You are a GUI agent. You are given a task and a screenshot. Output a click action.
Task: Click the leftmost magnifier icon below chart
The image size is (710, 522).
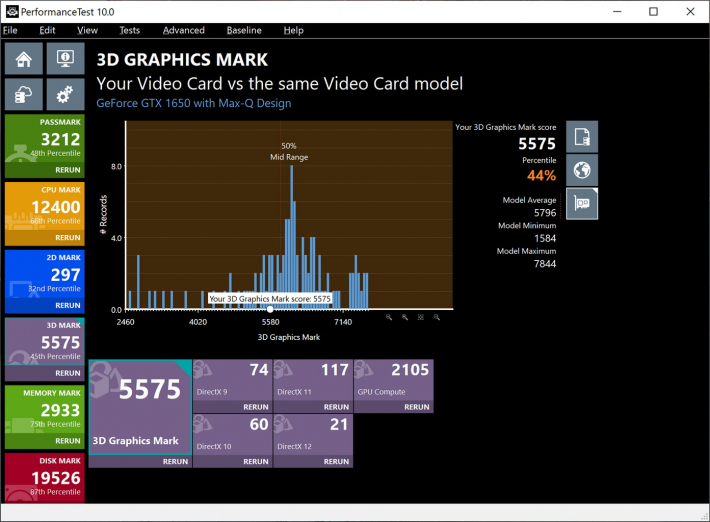388,317
